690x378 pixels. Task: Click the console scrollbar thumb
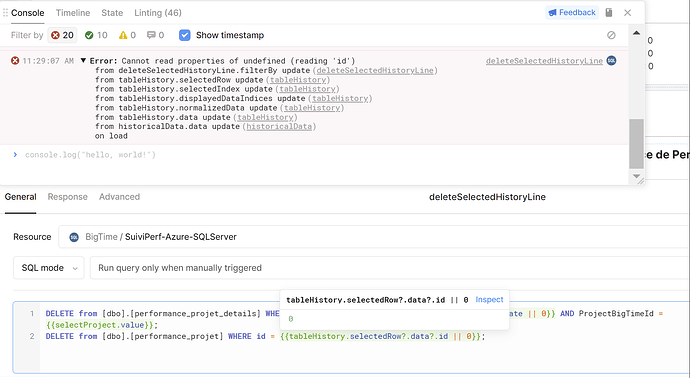point(636,143)
